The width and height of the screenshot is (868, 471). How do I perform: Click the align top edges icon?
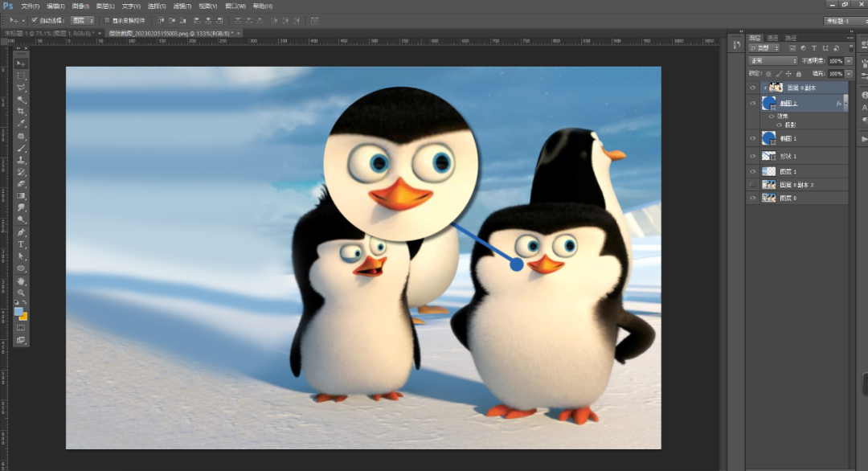(x=161, y=20)
